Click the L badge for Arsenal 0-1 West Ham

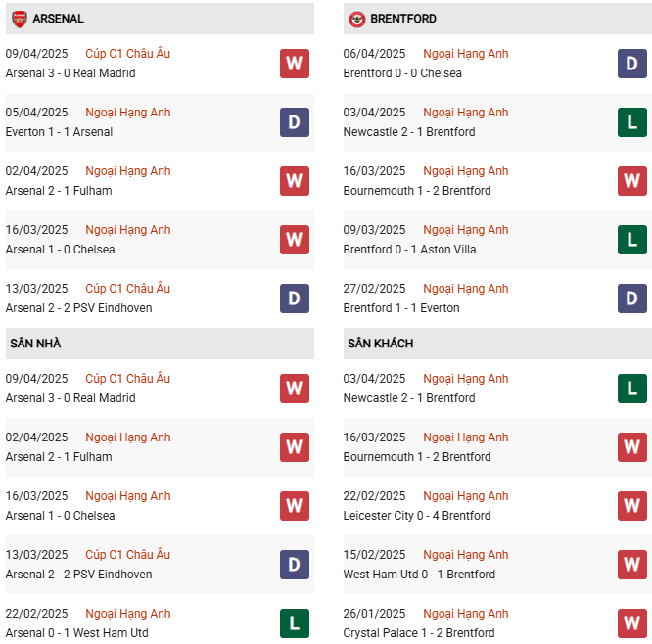click(294, 623)
